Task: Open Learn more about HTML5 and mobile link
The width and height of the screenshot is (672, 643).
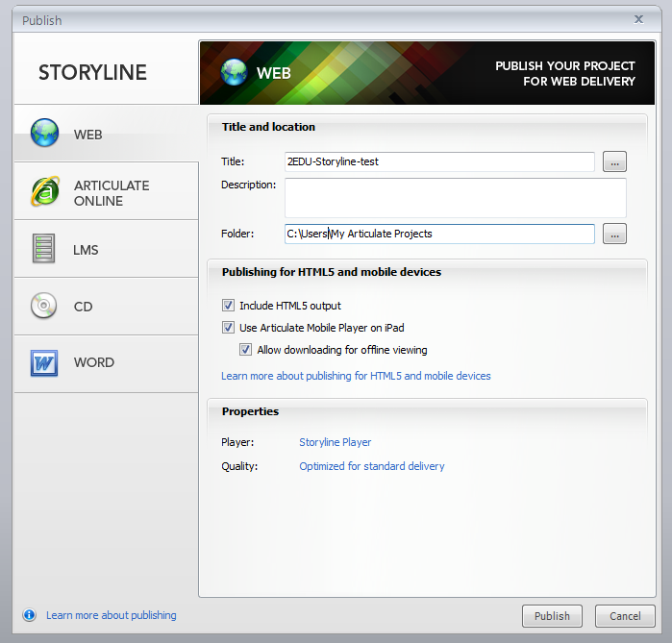Action: pyautogui.click(x=356, y=376)
